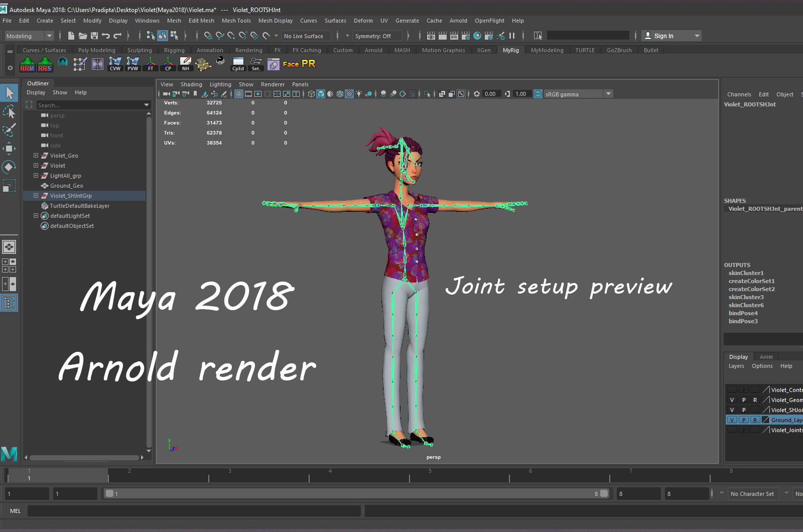Open the Sign In dropdown
803x532 pixels.
tap(672, 36)
